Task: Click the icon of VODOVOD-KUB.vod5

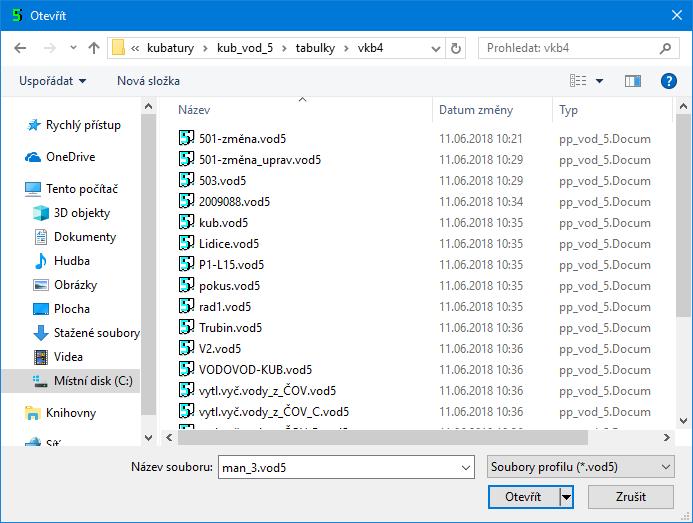Action: pyautogui.click(x=187, y=369)
